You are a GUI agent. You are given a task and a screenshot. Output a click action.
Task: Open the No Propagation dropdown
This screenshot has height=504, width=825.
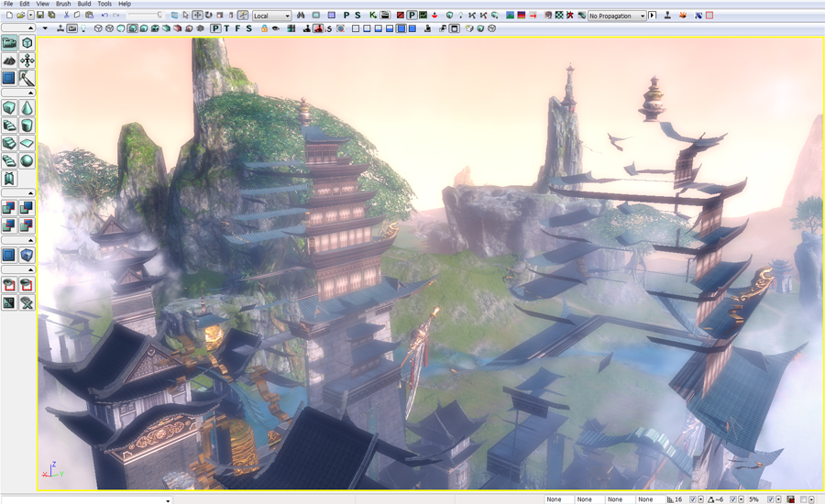pos(617,16)
